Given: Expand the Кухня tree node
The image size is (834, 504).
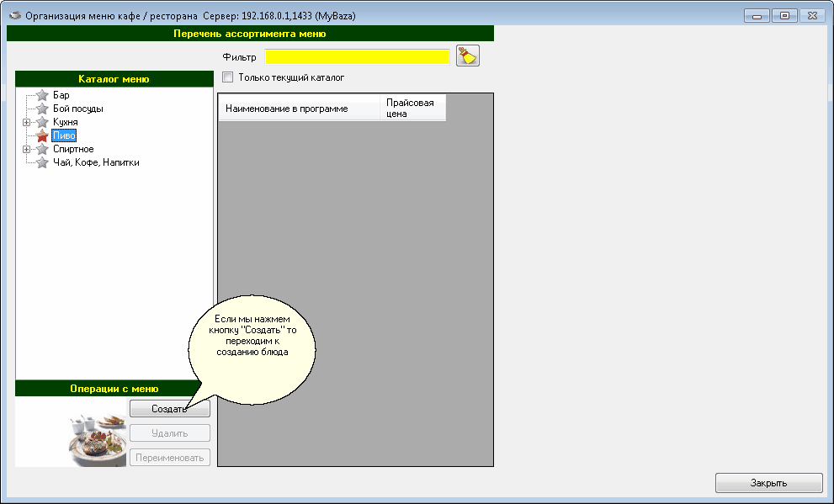Looking at the screenshot, I should click(x=27, y=122).
